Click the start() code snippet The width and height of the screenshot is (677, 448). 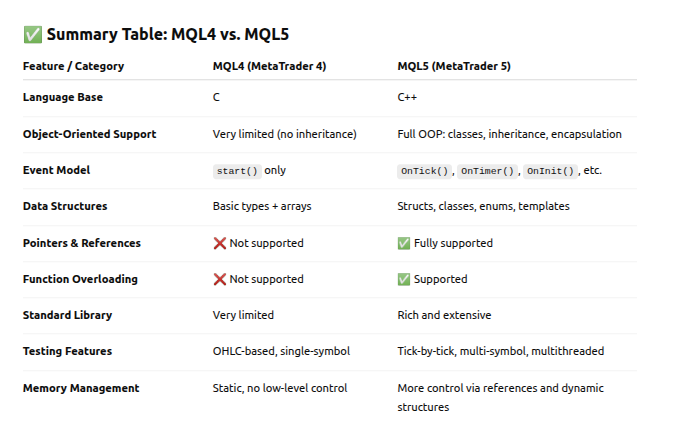[237, 171]
